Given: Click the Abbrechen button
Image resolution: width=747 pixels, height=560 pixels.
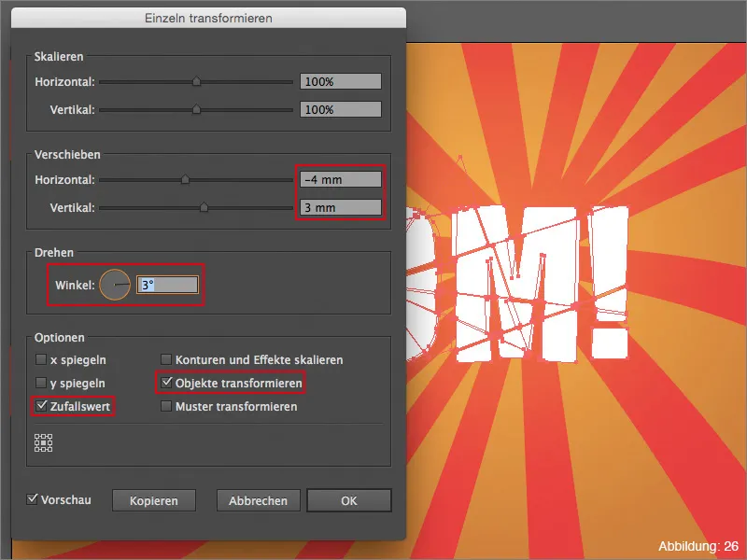Looking at the screenshot, I should coord(259,500).
